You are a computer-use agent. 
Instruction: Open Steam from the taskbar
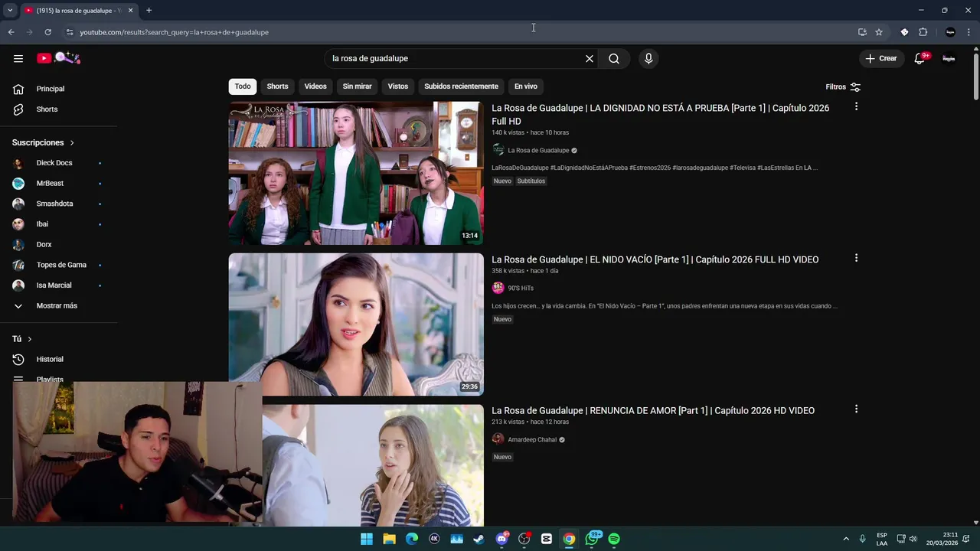pyautogui.click(x=479, y=539)
